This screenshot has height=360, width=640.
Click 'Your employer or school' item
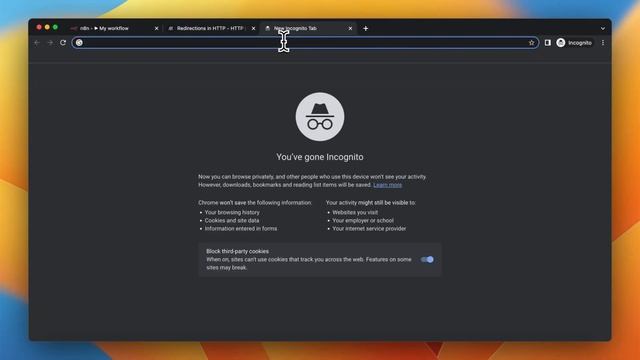[363, 220]
